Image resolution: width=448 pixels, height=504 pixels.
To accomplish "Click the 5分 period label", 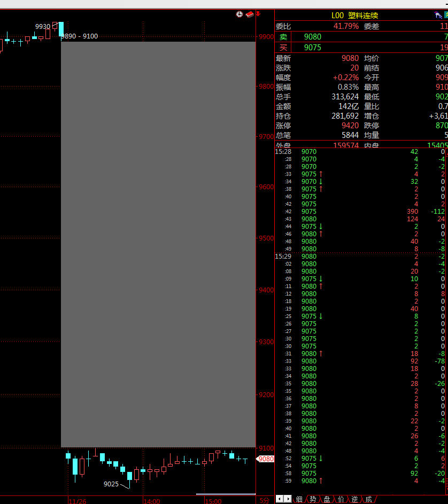I will point(264,501).
